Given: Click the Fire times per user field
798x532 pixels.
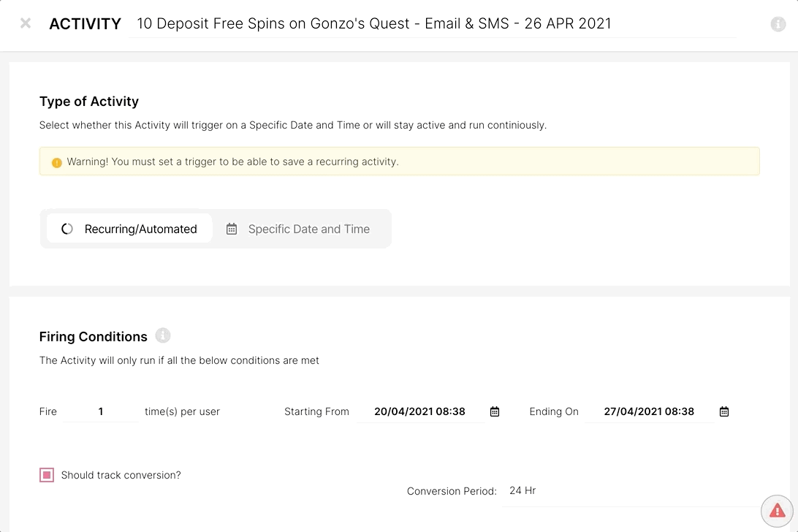Looking at the screenshot, I should (x=101, y=411).
